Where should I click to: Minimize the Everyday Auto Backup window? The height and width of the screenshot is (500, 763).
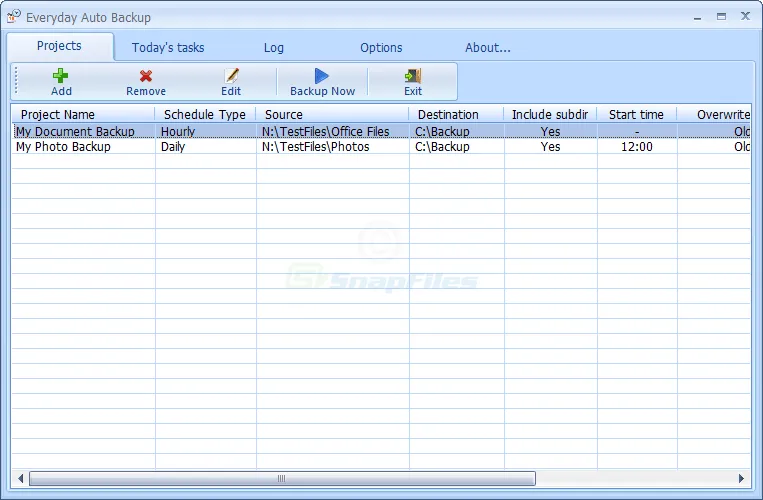point(697,18)
